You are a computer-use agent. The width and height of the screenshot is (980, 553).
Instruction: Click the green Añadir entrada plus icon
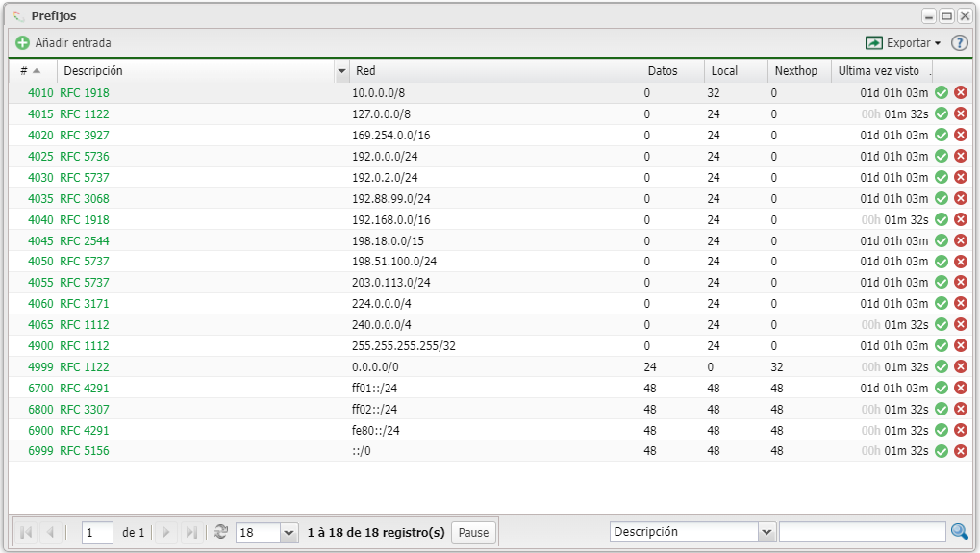[x=23, y=43]
